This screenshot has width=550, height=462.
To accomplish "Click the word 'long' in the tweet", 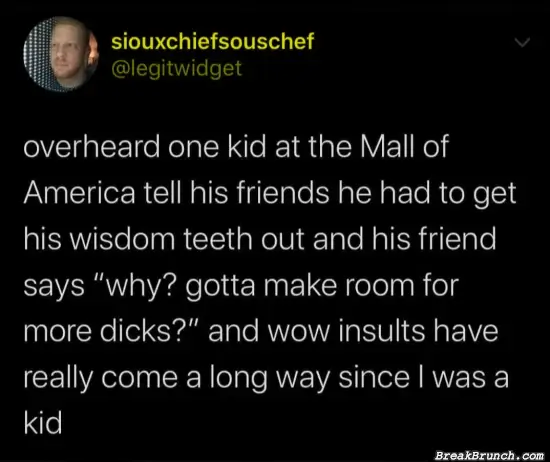I will click(239, 379).
